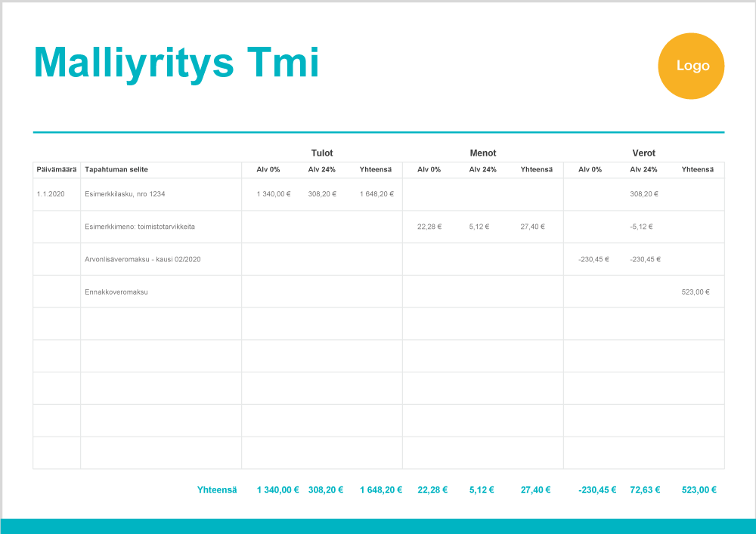Screen dimensions: 756x534
Task: Select the date cell 1.1.2020
Action: (51, 194)
